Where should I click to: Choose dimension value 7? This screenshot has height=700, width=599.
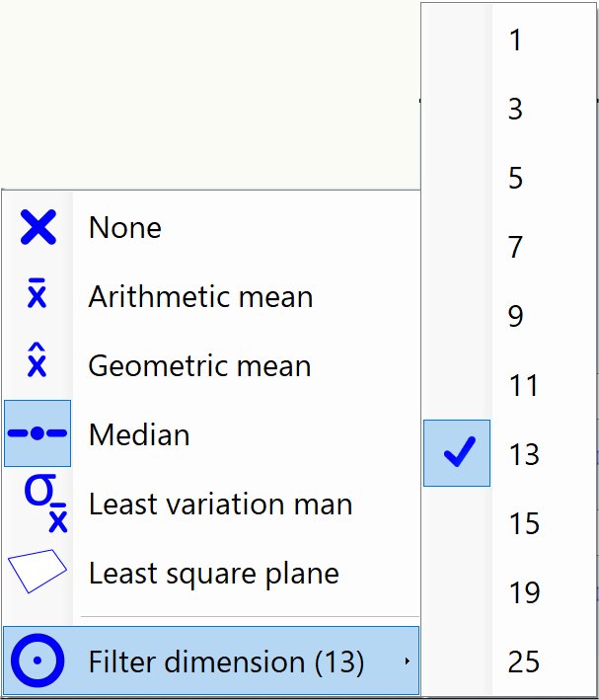515,247
